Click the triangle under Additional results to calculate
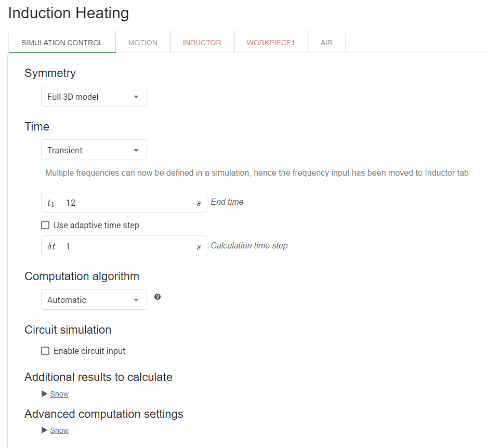 pyautogui.click(x=44, y=394)
